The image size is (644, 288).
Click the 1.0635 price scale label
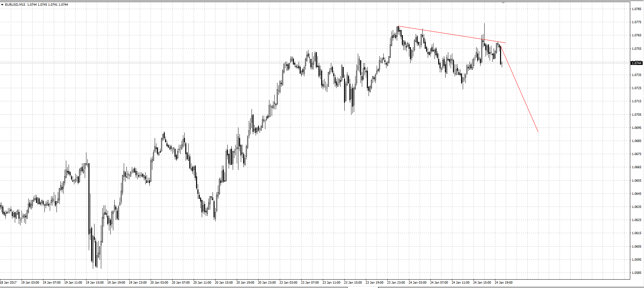[x=636, y=207]
